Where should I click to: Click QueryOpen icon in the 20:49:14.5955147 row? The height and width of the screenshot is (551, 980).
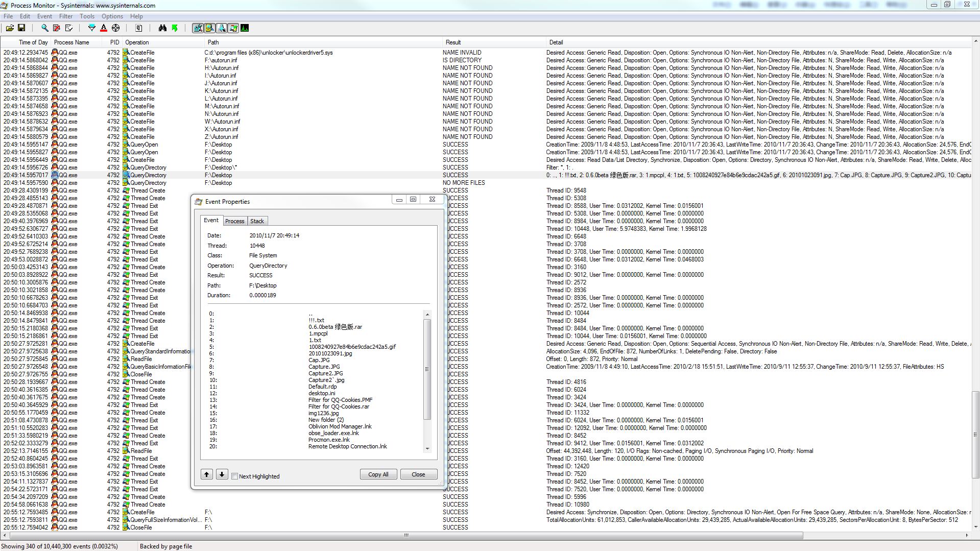coord(126,144)
